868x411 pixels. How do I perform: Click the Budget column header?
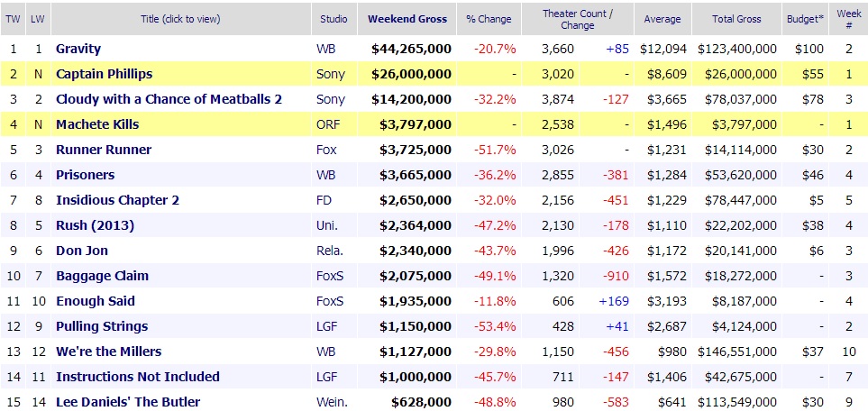click(805, 19)
